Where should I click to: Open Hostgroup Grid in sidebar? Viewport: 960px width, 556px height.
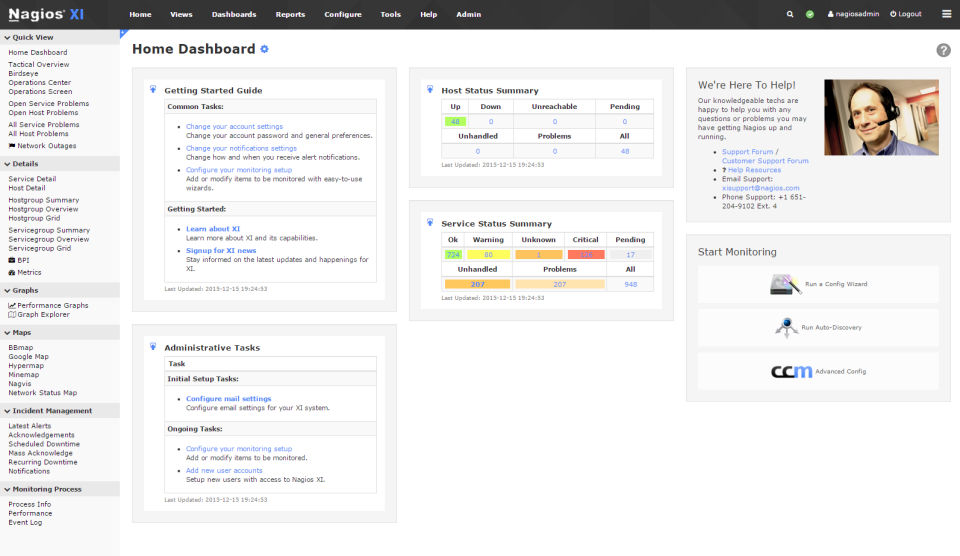click(34, 218)
